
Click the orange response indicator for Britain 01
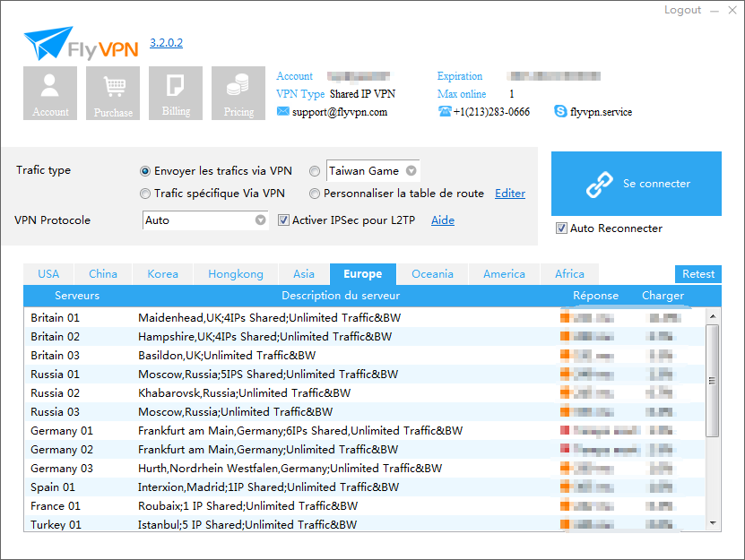[565, 318]
